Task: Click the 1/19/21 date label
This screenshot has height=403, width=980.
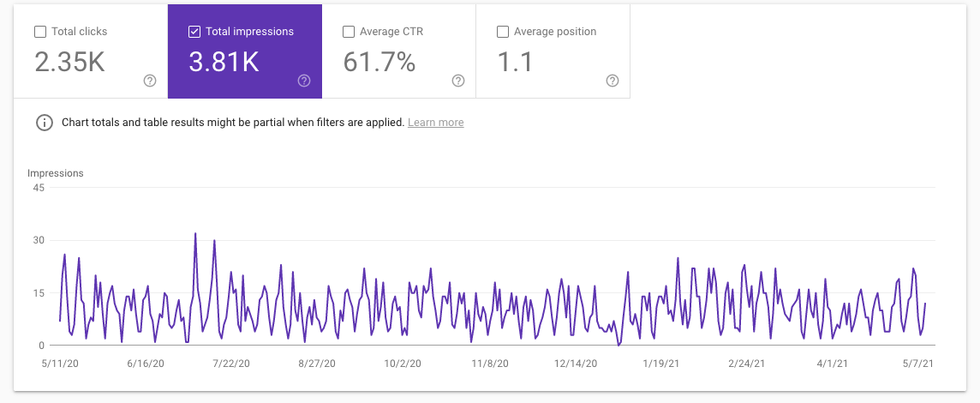Action: click(661, 363)
